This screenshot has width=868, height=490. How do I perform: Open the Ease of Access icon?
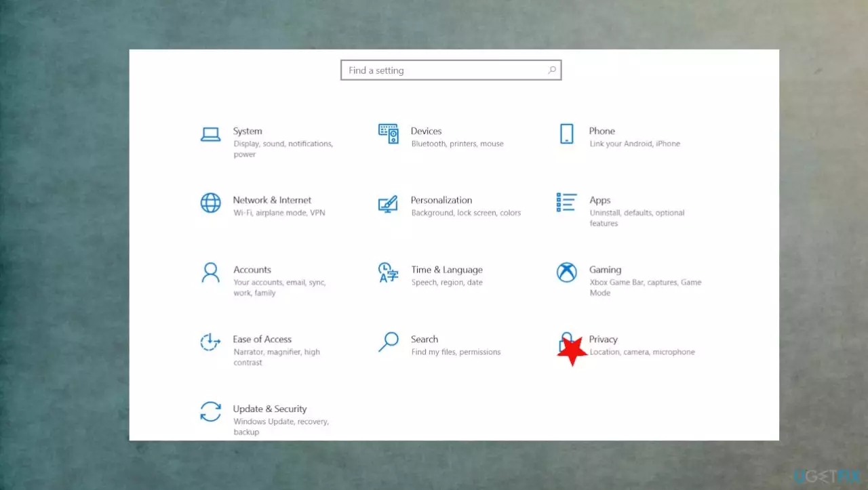click(210, 342)
